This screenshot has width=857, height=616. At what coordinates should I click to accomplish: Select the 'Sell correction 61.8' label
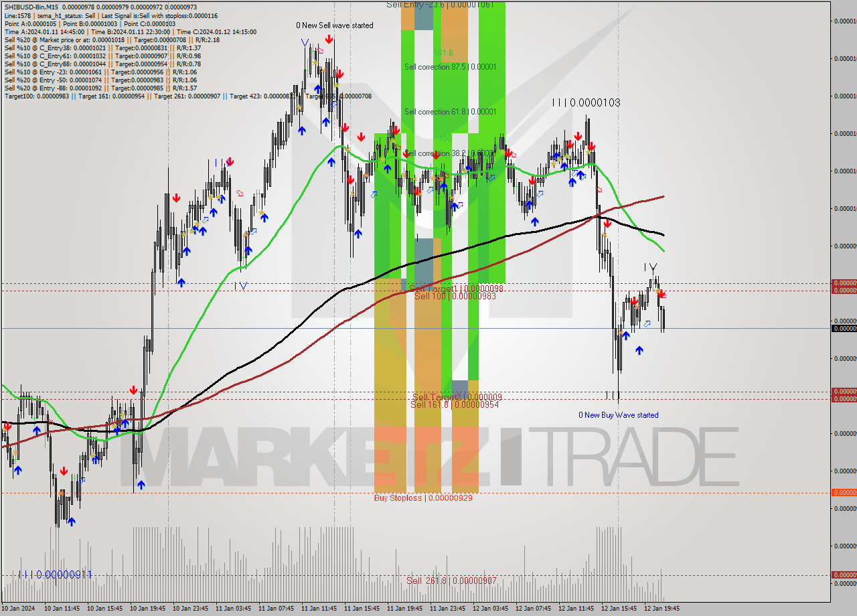point(450,112)
